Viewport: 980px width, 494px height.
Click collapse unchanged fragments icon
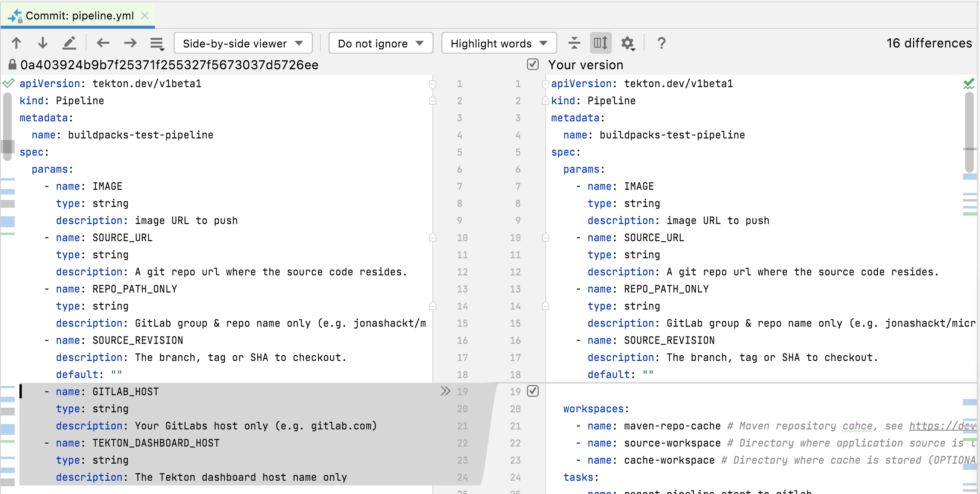[574, 43]
